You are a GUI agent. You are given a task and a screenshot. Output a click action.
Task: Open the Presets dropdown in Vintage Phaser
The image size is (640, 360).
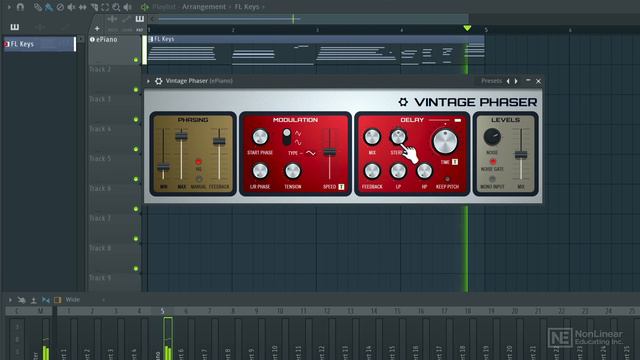point(491,81)
